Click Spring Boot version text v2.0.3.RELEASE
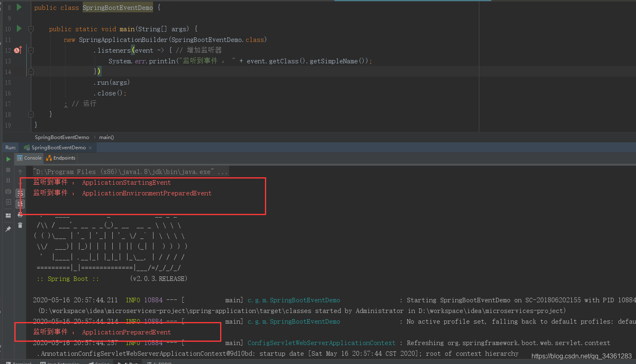Viewport: 636px width, 364px height. click(x=159, y=279)
